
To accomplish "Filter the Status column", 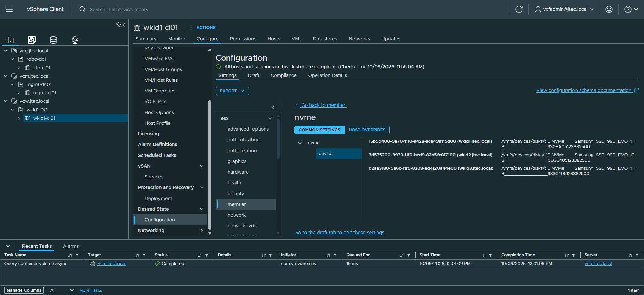I will 207,255.
